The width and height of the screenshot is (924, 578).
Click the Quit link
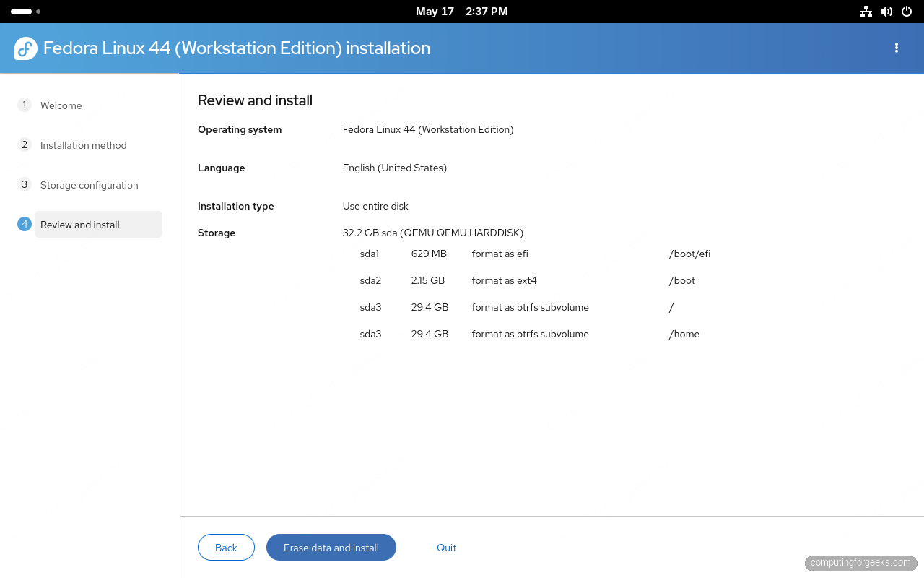coord(446,548)
